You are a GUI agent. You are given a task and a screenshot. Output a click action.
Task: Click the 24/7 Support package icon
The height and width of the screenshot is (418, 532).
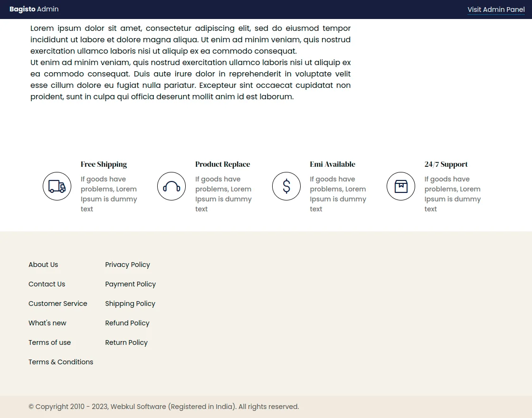coord(401,186)
